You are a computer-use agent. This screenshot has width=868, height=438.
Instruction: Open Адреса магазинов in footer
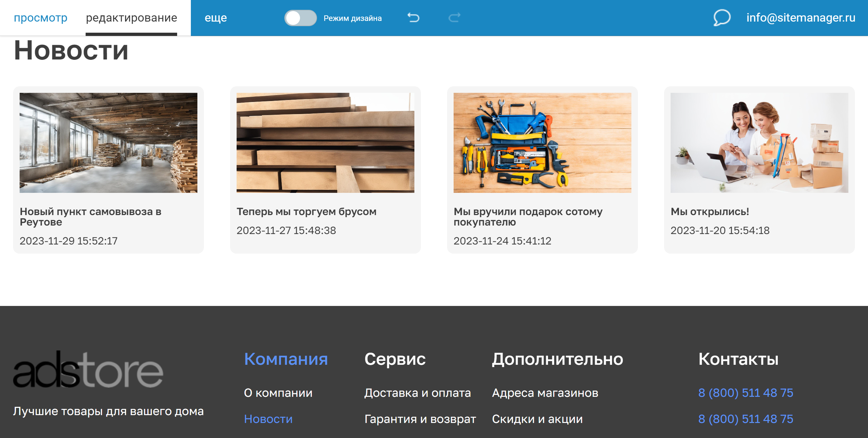pyautogui.click(x=545, y=393)
